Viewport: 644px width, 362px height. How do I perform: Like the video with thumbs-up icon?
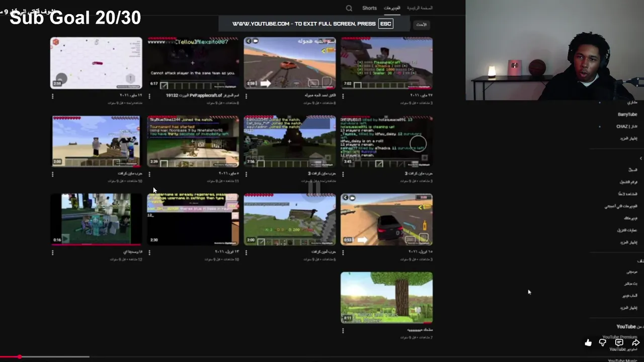[x=588, y=343]
